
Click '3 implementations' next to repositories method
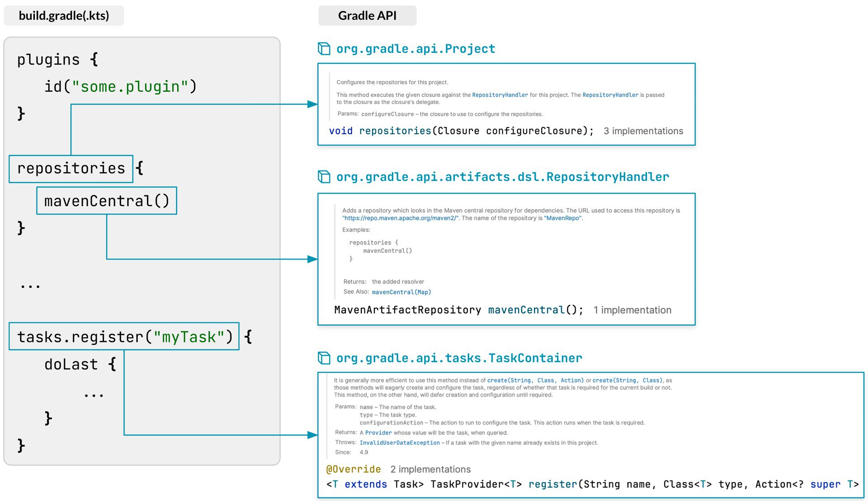(x=643, y=131)
